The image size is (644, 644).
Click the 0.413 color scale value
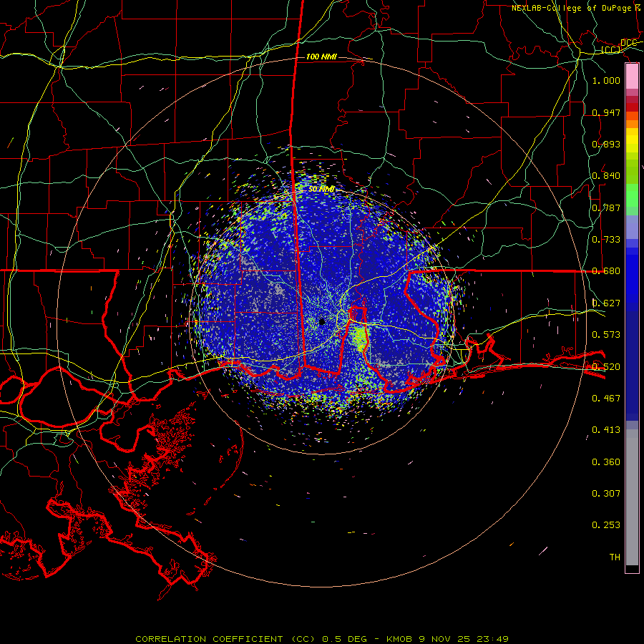click(606, 430)
